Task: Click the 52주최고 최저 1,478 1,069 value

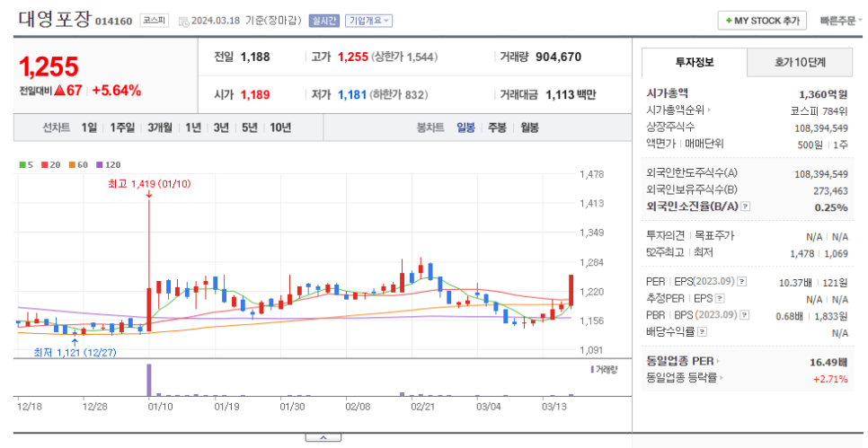Action: tap(819, 253)
